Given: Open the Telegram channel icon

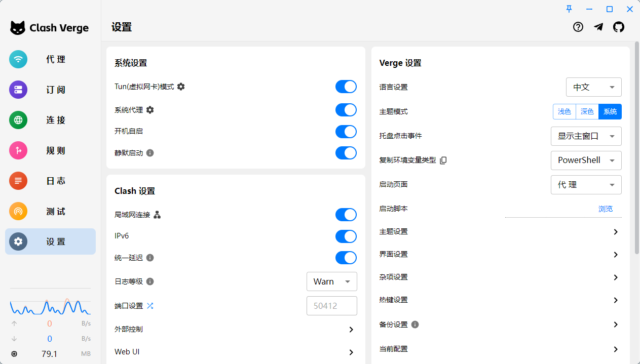Looking at the screenshot, I should click(598, 27).
